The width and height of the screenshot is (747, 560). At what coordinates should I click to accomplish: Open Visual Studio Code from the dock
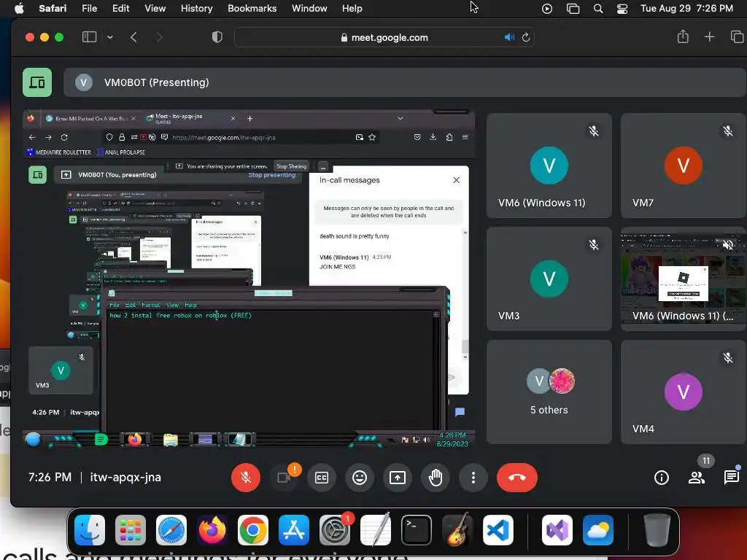coord(498,530)
